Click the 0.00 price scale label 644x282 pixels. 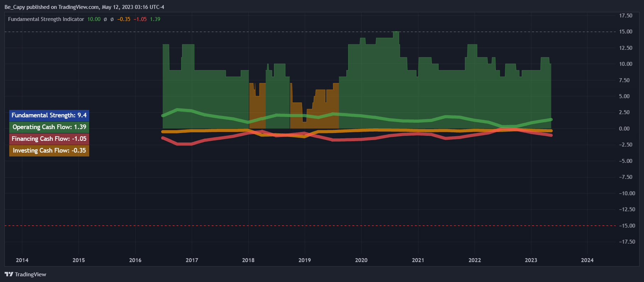pyautogui.click(x=624, y=129)
